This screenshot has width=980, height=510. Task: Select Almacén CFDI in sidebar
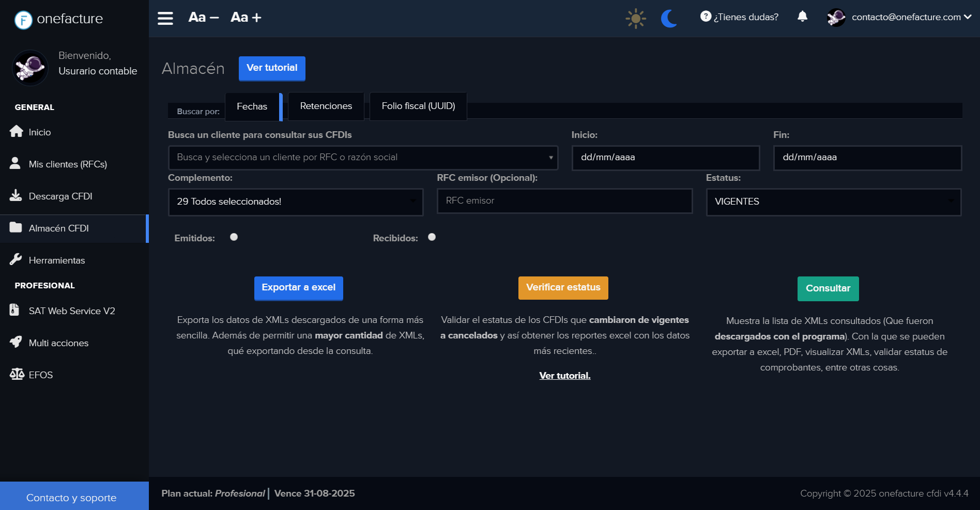(x=74, y=228)
